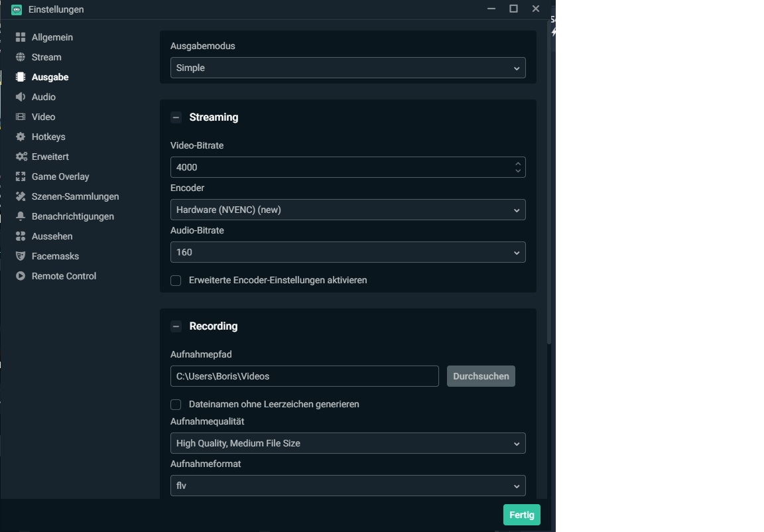Click the Audio speaker icon

tap(21, 97)
